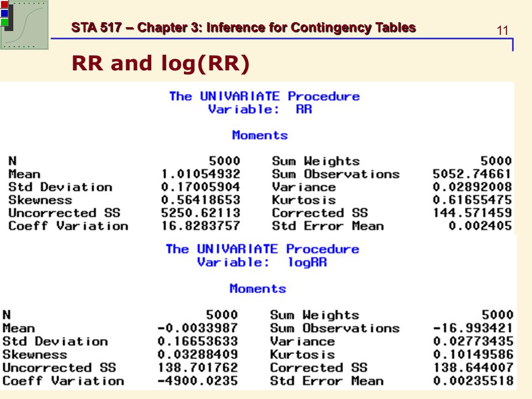Select 'Variable: logRR' heading
Image resolution: width=532 pixels, height=399 pixels.
coord(262,262)
